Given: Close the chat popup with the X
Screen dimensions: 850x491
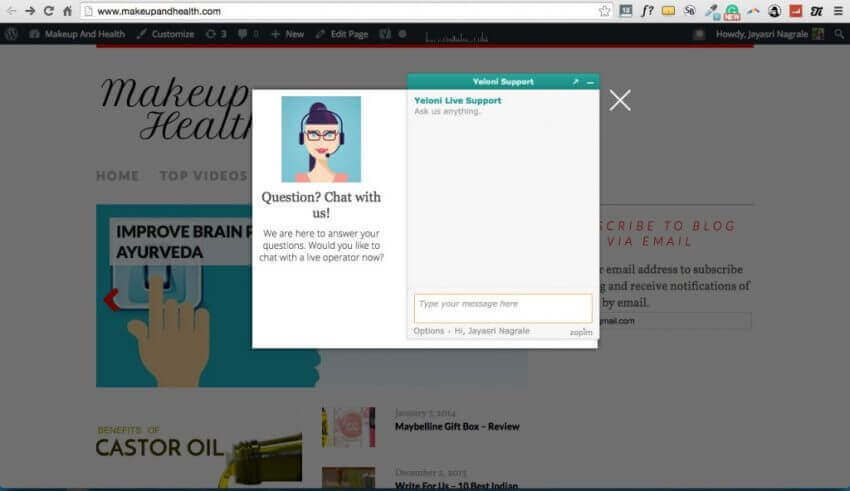Looking at the screenshot, I should (620, 100).
